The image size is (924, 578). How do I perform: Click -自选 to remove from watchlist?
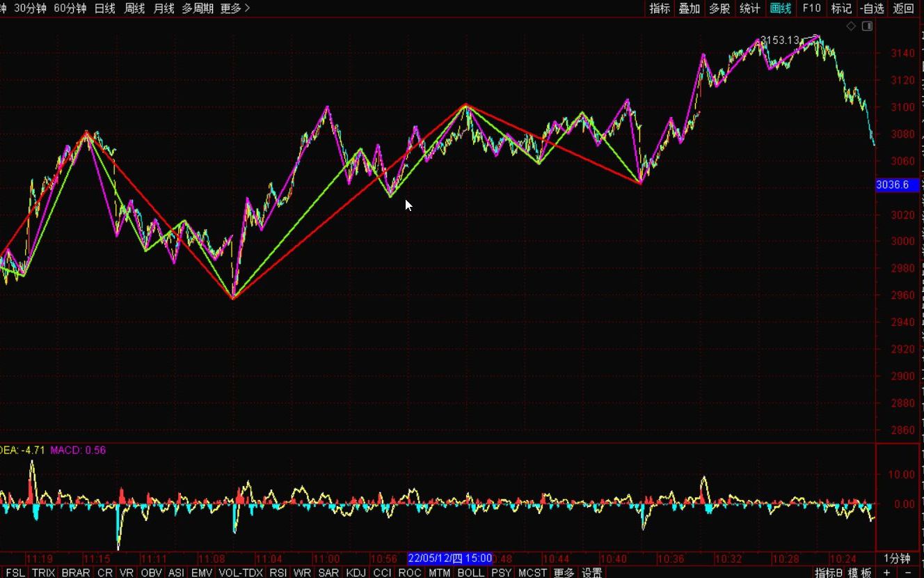(x=872, y=8)
